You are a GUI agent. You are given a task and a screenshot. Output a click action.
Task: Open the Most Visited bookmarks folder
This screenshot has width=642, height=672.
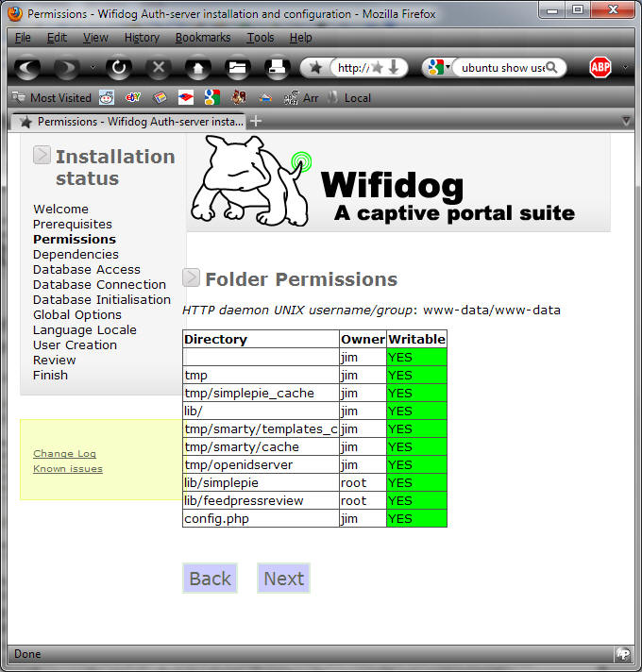pos(51,98)
